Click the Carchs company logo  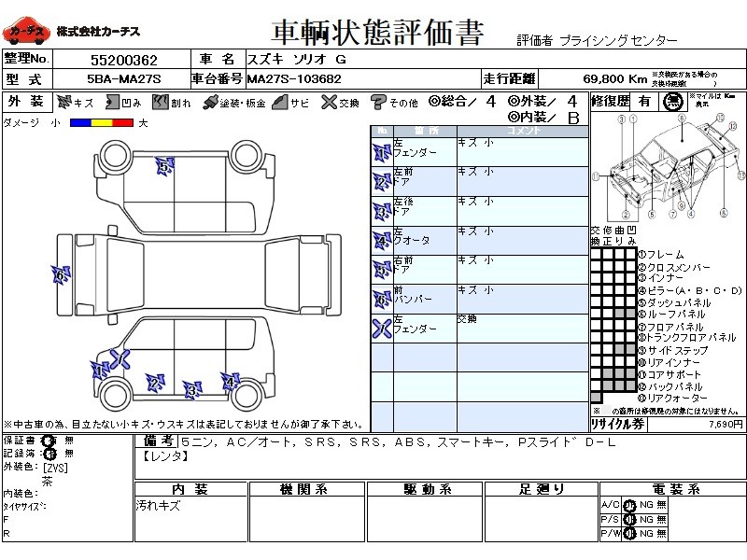[26, 32]
